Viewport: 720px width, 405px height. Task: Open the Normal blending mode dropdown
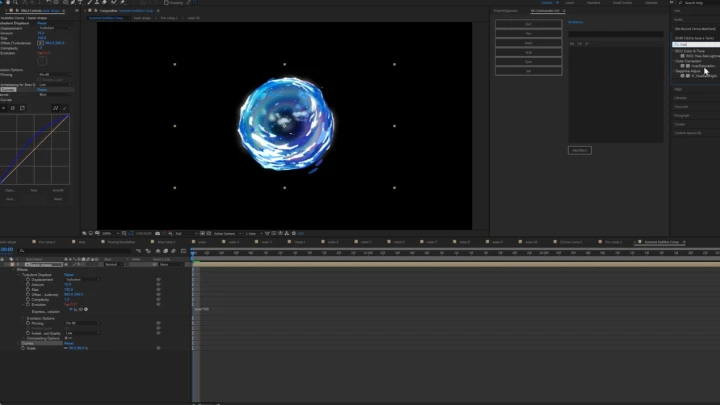tap(114, 264)
